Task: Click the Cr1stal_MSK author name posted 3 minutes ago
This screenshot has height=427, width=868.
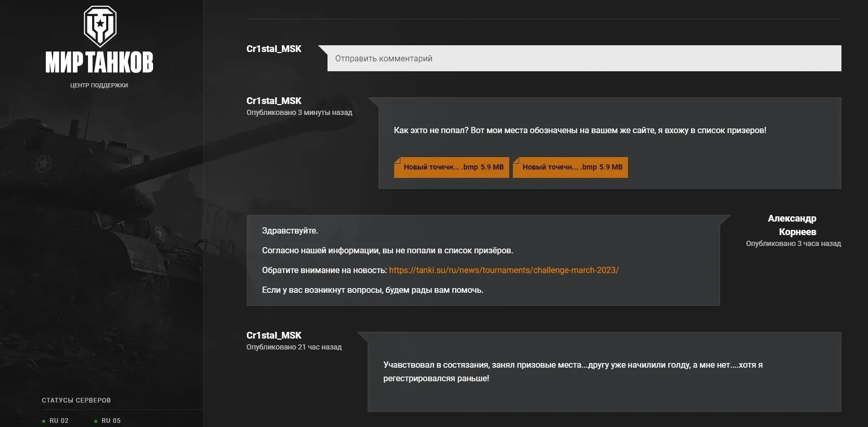Action: [274, 101]
